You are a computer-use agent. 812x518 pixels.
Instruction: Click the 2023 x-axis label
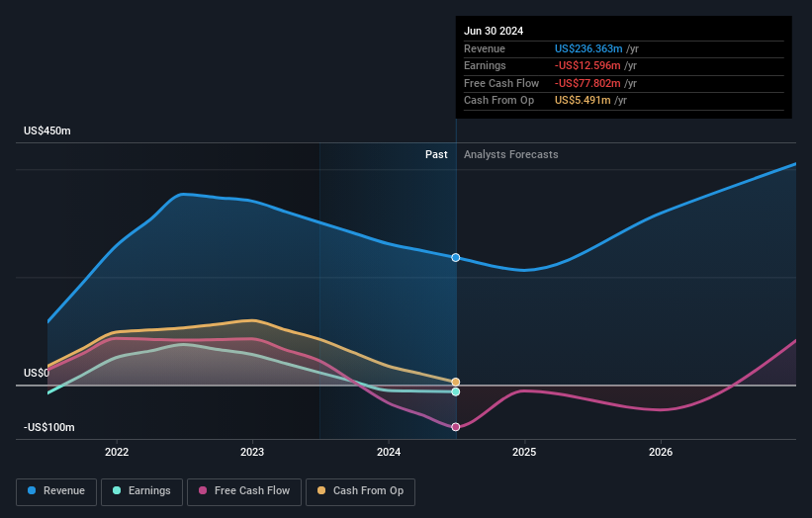252,453
